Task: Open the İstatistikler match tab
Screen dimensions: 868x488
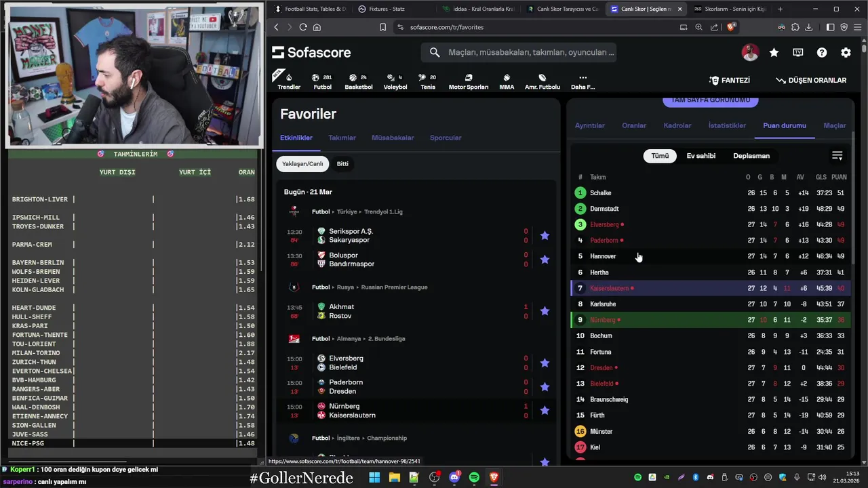Action: [727, 125]
